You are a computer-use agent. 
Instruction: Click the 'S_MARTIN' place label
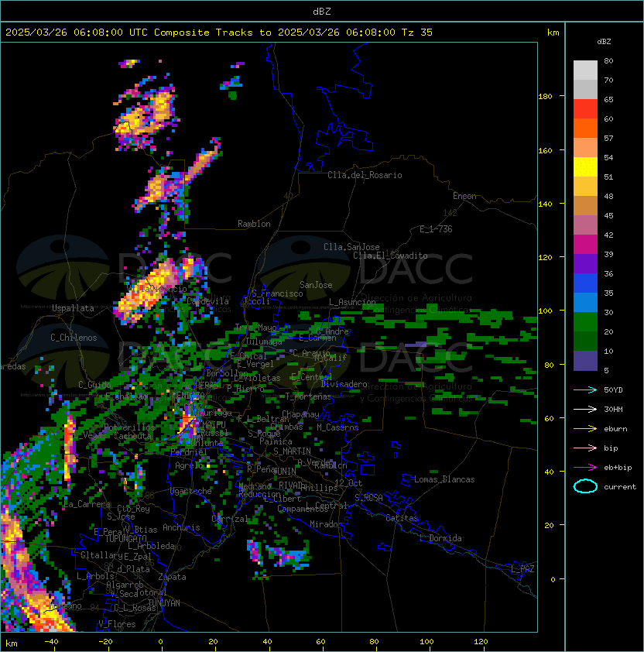click(292, 451)
